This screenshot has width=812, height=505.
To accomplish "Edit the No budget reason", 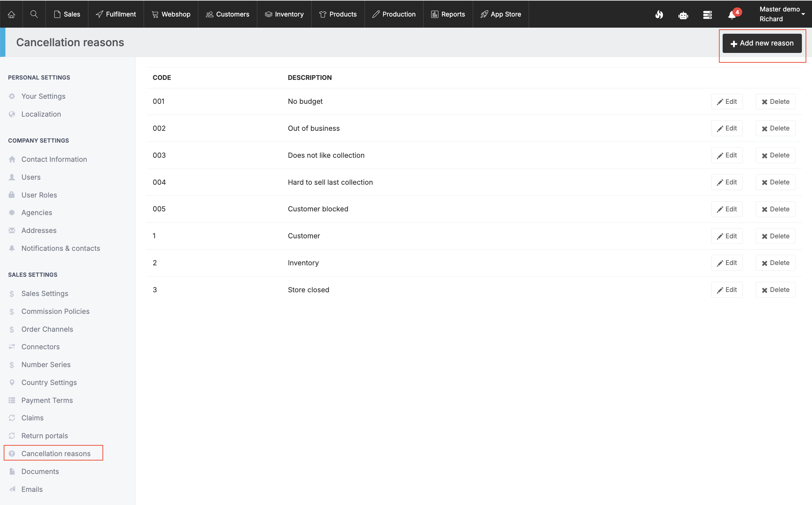I will click(x=727, y=101).
